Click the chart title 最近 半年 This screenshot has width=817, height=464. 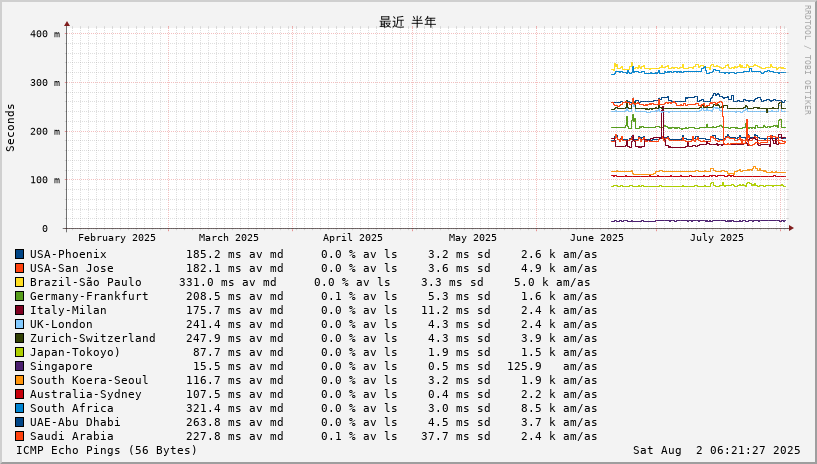point(407,22)
